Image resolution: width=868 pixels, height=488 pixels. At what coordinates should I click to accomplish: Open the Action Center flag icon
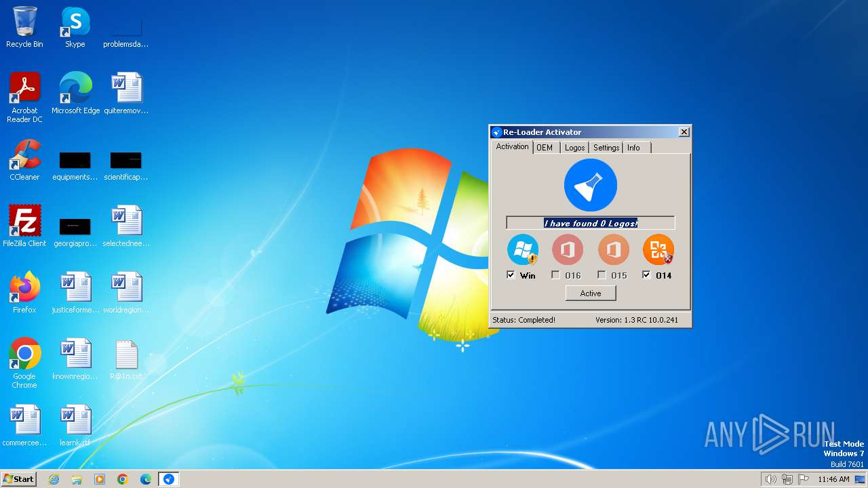804,479
